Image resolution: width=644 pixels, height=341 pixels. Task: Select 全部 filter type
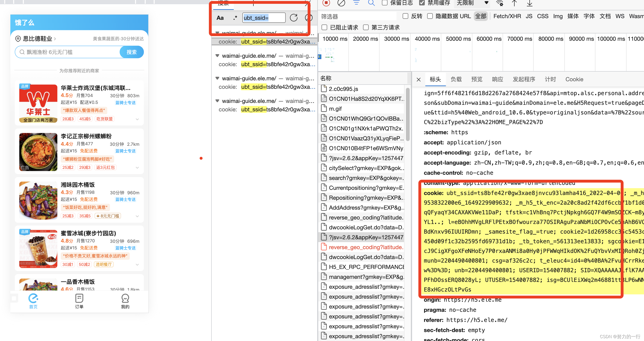(480, 16)
